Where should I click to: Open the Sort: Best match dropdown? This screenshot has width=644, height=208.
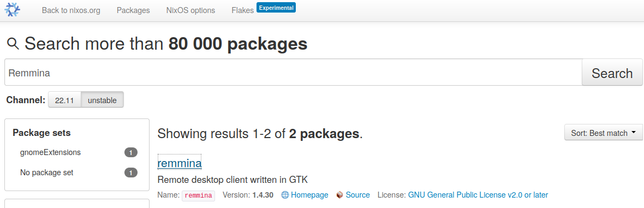coord(603,132)
